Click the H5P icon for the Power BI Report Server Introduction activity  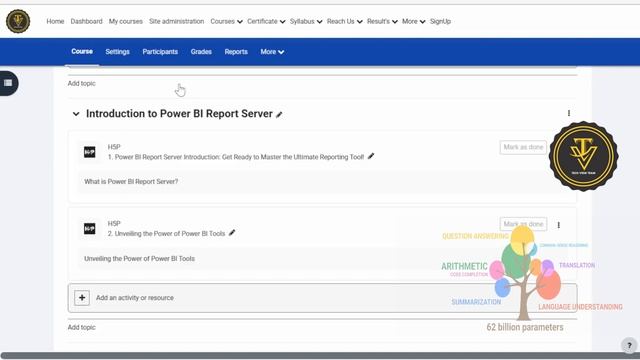(x=89, y=152)
